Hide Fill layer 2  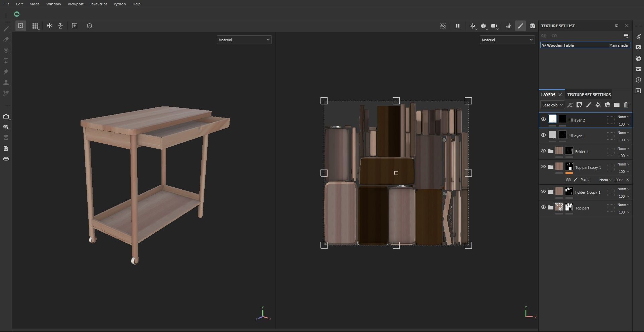[x=543, y=119]
